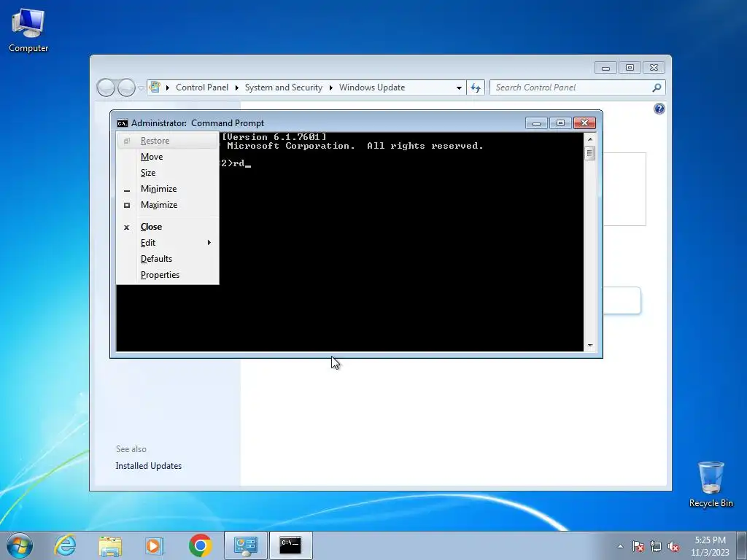Click the Show desktop button

click(x=742, y=546)
